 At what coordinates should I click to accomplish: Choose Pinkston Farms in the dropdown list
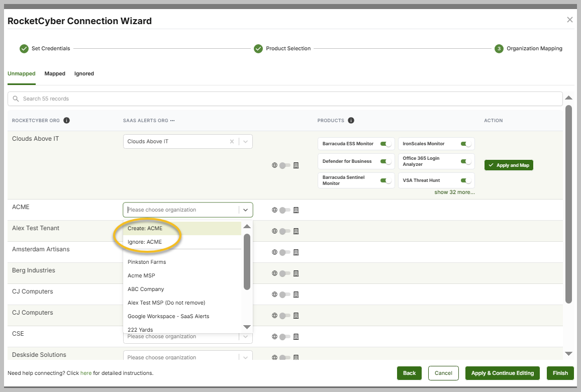[182, 262]
